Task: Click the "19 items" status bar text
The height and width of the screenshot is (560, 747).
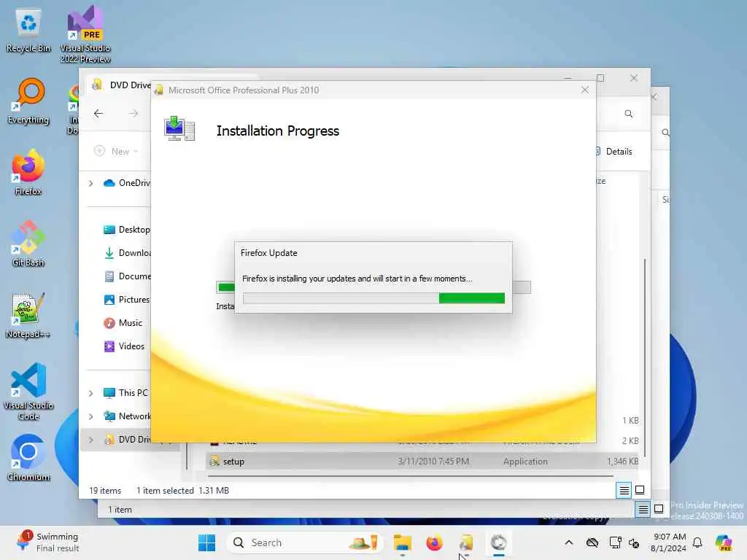Action: [105, 491]
